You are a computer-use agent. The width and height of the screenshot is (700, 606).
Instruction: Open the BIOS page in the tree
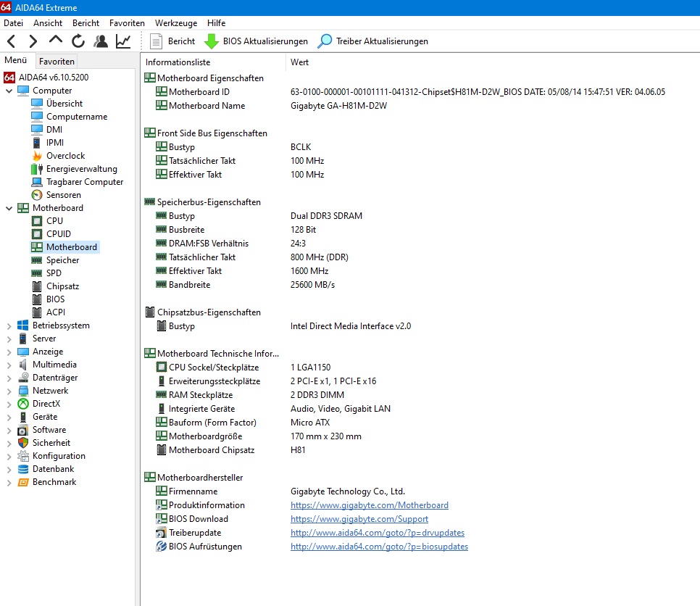point(49,299)
